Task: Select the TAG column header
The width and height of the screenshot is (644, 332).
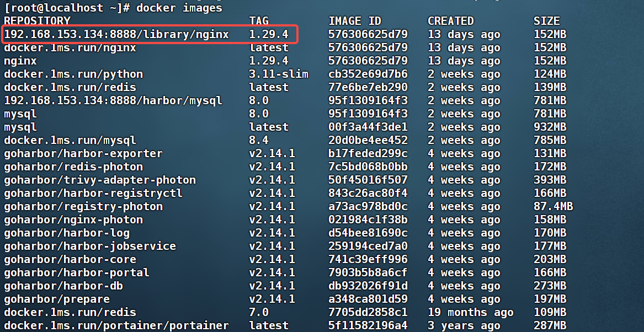Action: click(x=259, y=21)
